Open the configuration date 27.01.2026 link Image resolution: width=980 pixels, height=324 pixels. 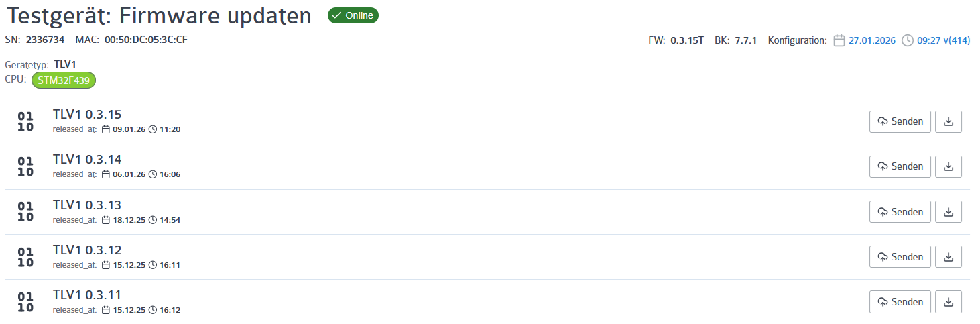click(x=872, y=40)
